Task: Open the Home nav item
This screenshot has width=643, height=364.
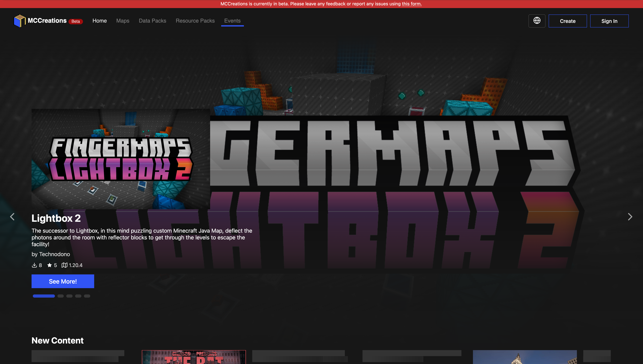Action: [100, 21]
